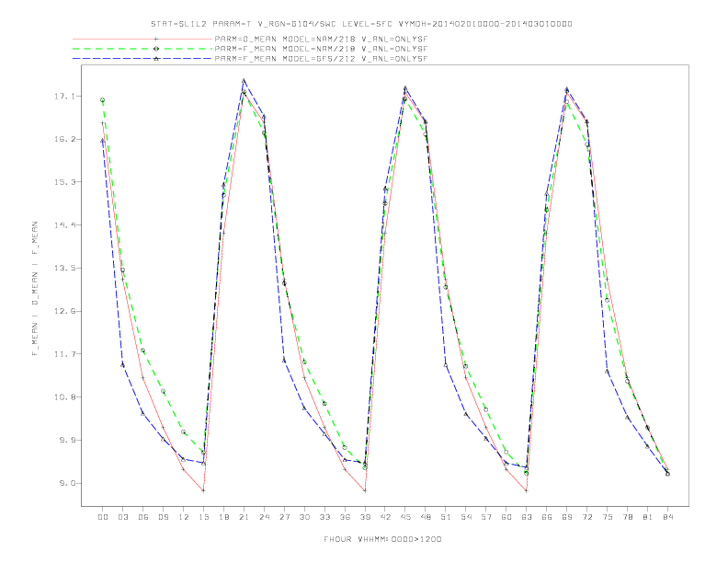
Task: Click the blue legend line triangle marker
Action: coord(156,59)
